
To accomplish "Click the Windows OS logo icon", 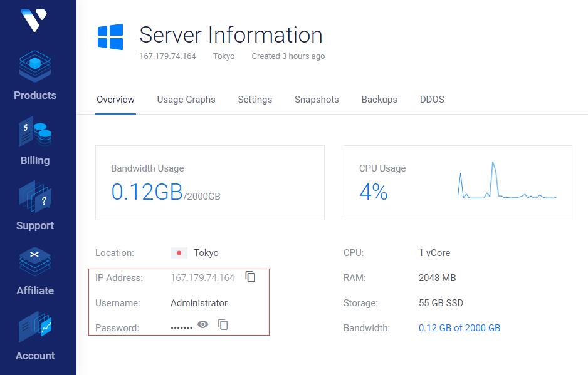I will 110,37.
